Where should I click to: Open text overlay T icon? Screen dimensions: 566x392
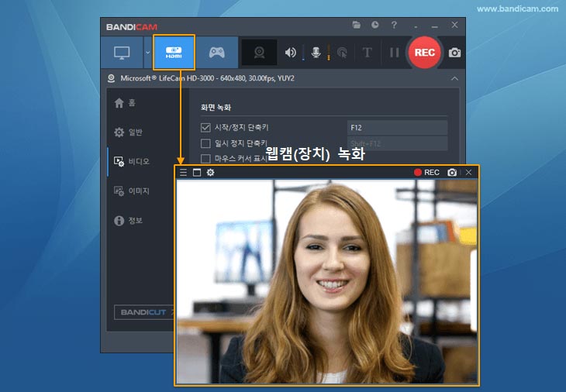pos(367,53)
